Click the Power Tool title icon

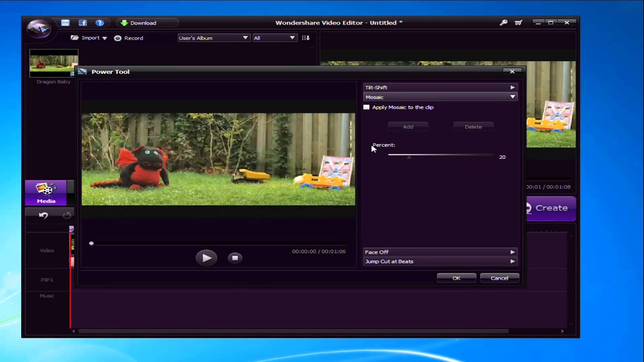(x=82, y=72)
